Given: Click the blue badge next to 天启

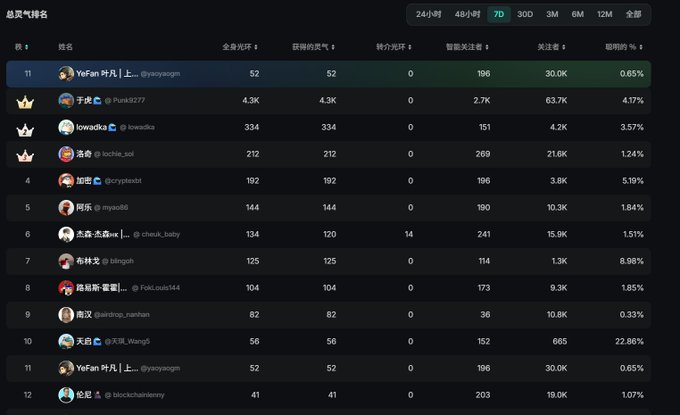Looking at the screenshot, I should pyautogui.click(x=98, y=341).
